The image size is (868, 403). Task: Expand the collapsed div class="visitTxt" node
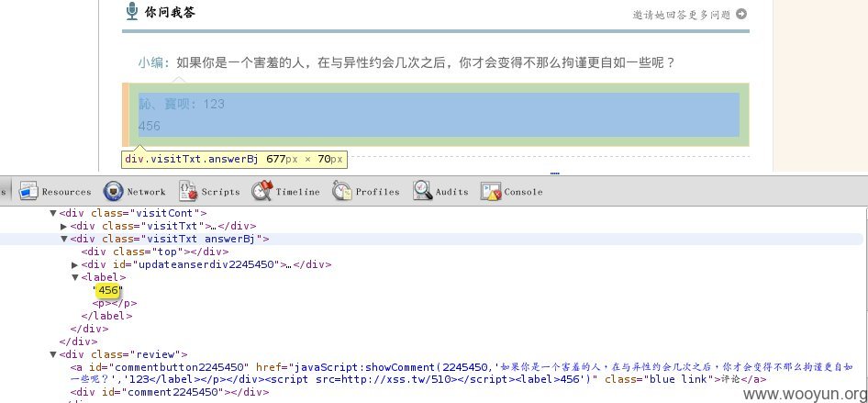[x=64, y=226]
